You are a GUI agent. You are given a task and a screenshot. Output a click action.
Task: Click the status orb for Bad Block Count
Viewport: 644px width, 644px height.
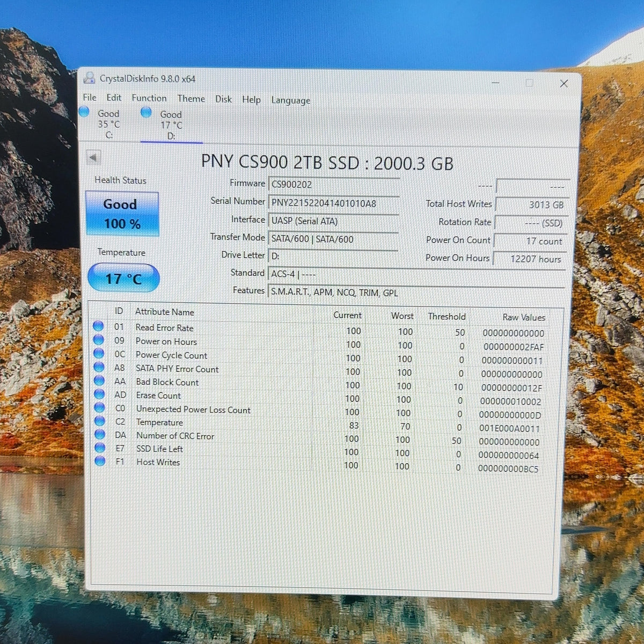tap(99, 380)
